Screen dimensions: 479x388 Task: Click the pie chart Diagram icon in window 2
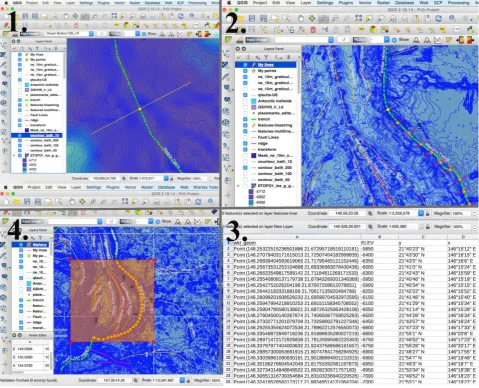[373, 30]
